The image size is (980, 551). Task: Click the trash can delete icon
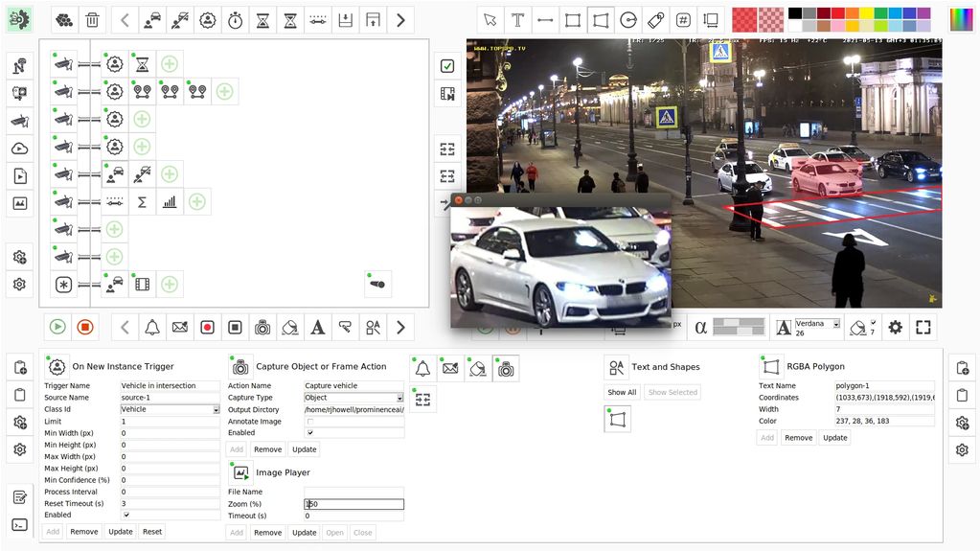coord(92,19)
